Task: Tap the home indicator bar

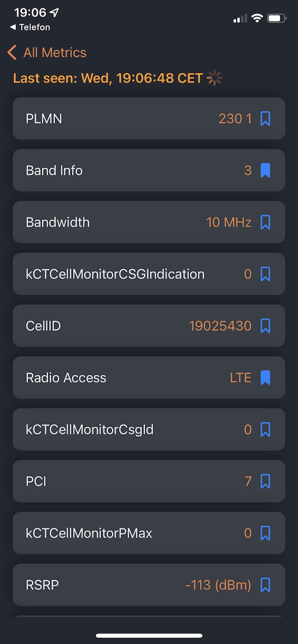Action: click(149, 636)
